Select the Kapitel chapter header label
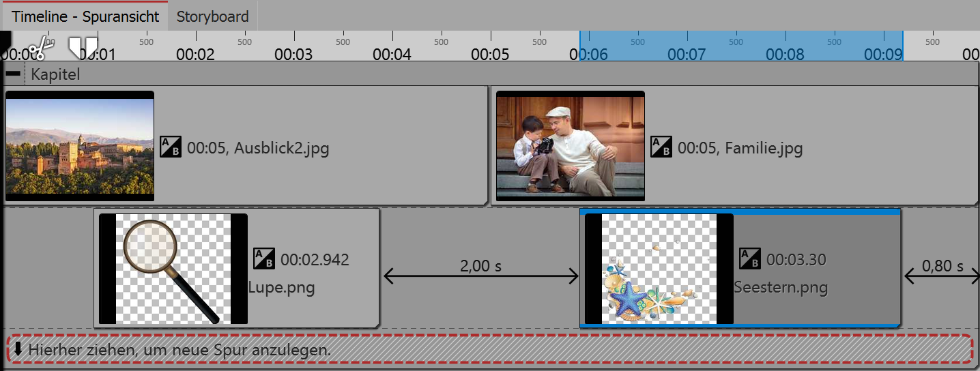This screenshot has width=980, height=371. click(x=55, y=74)
